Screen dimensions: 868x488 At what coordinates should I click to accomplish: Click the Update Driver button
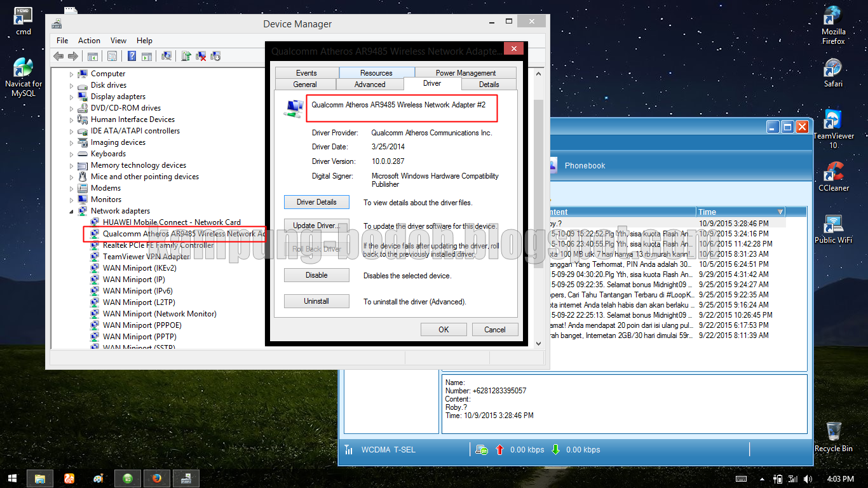(316, 226)
